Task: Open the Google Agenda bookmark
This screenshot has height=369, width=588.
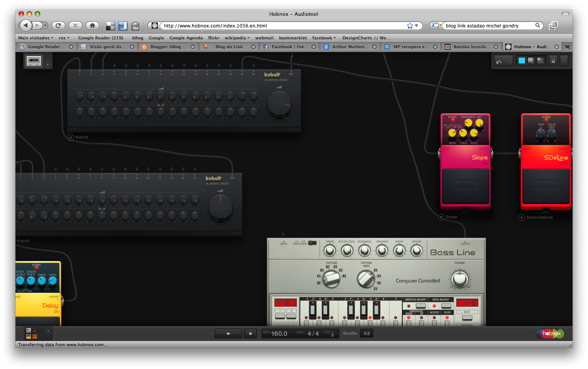Action: click(186, 38)
